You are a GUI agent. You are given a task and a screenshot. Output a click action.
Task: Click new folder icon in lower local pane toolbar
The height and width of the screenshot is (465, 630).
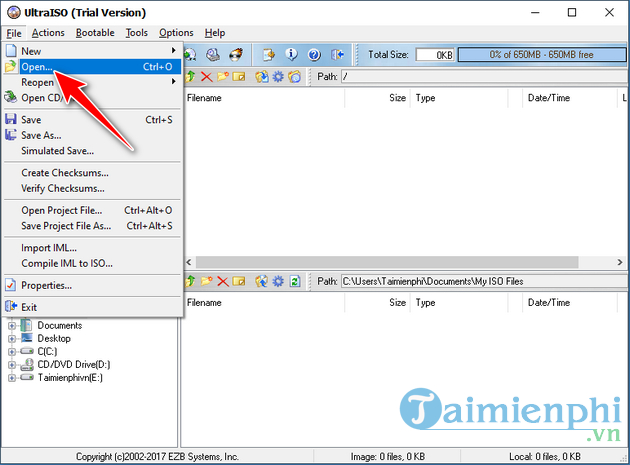[206, 282]
